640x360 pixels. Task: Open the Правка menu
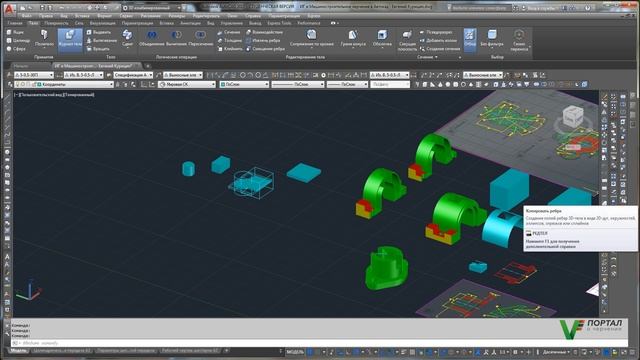pyautogui.click(x=46, y=16)
